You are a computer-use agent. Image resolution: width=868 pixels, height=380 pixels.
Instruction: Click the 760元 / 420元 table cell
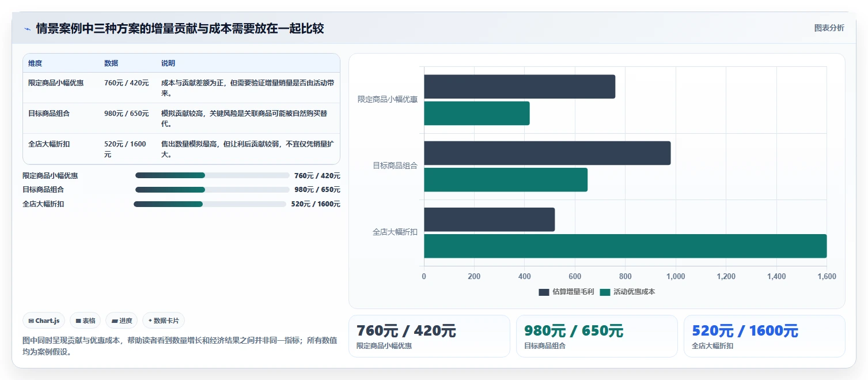(x=126, y=83)
